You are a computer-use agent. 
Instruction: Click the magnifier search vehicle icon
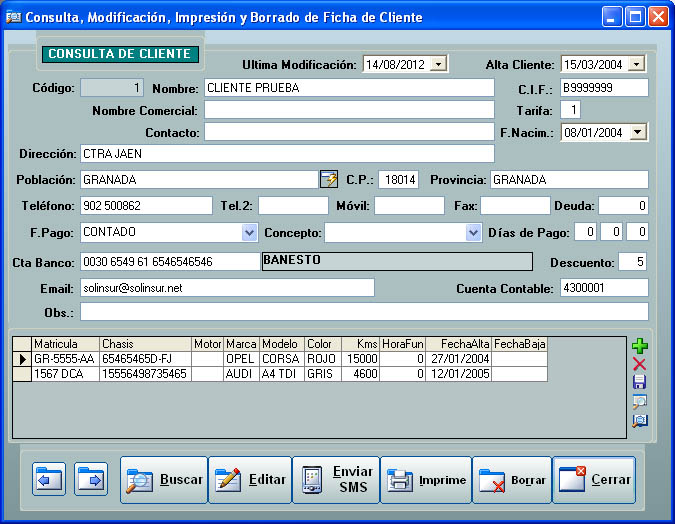click(x=640, y=401)
